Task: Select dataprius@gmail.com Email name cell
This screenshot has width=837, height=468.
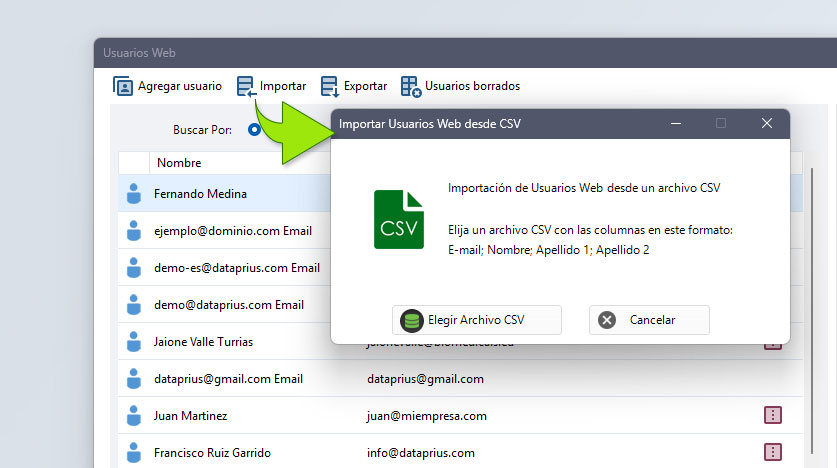Action: coord(228,379)
